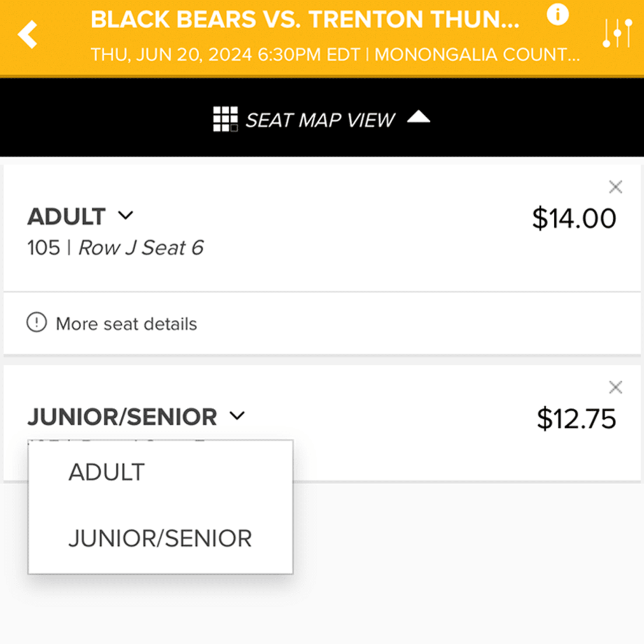Click the Row J Seat 6 text

point(141,248)
